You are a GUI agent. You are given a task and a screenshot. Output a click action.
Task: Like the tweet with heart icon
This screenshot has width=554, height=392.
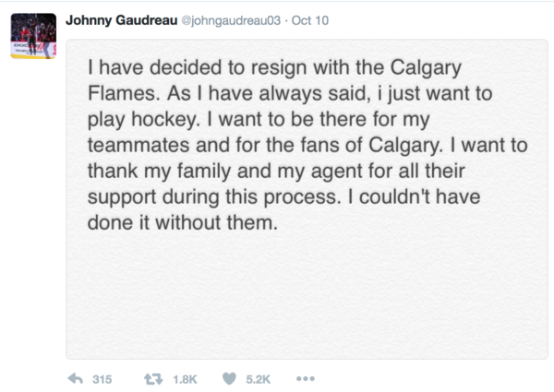click(229, 379)
